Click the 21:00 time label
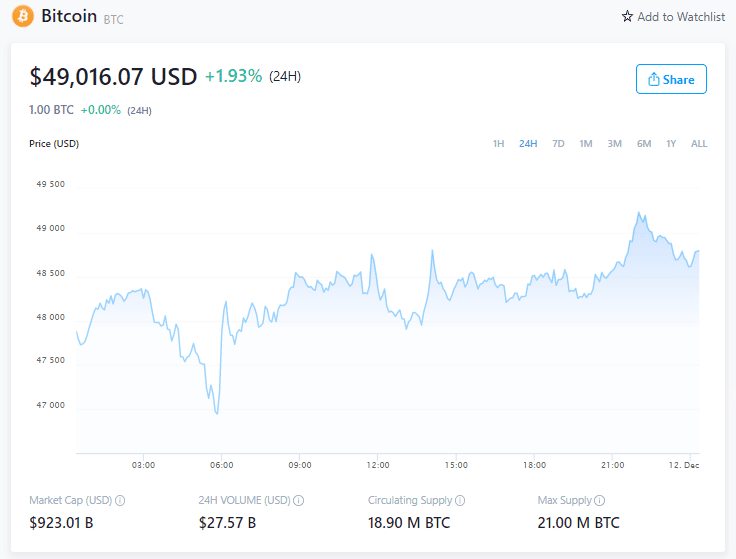This screenshot has height=559, width=736. [613, 465]
